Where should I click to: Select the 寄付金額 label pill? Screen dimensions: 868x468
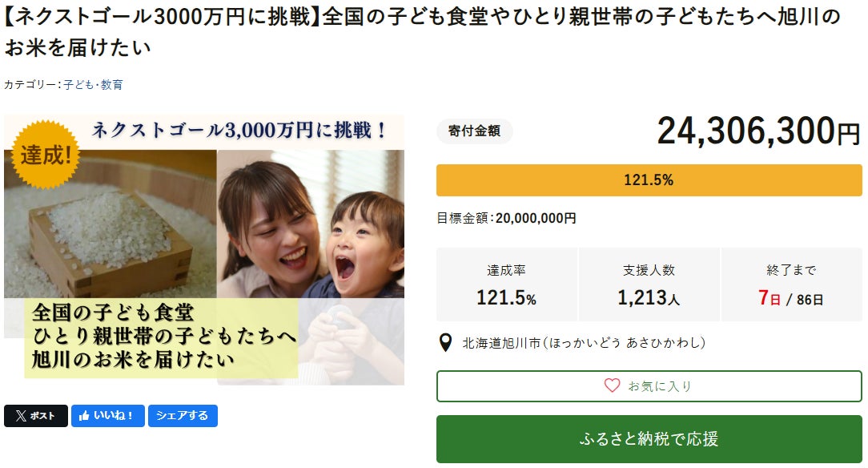click(x=475, y=131)
